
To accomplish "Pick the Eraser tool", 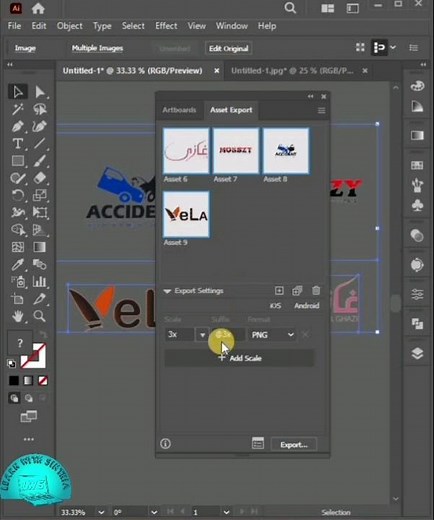I will [x=40, y=178].
